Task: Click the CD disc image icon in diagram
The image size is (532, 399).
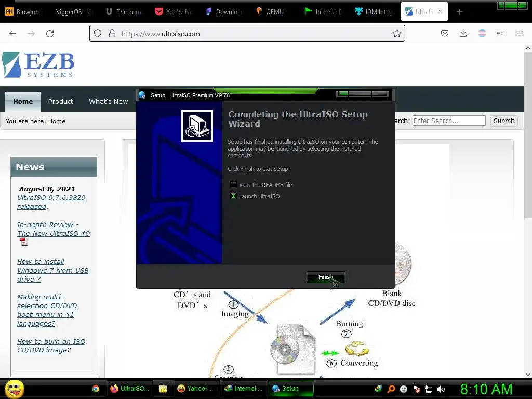Action: coord(294,349)
